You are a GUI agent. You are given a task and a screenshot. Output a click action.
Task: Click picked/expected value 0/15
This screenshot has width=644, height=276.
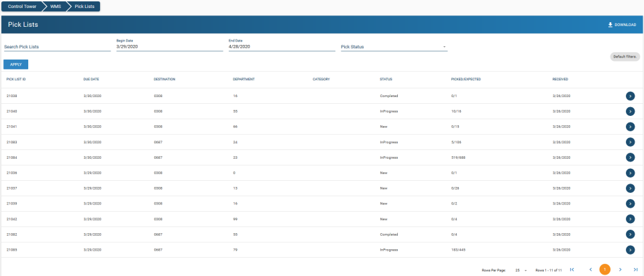tap(455, 127)
